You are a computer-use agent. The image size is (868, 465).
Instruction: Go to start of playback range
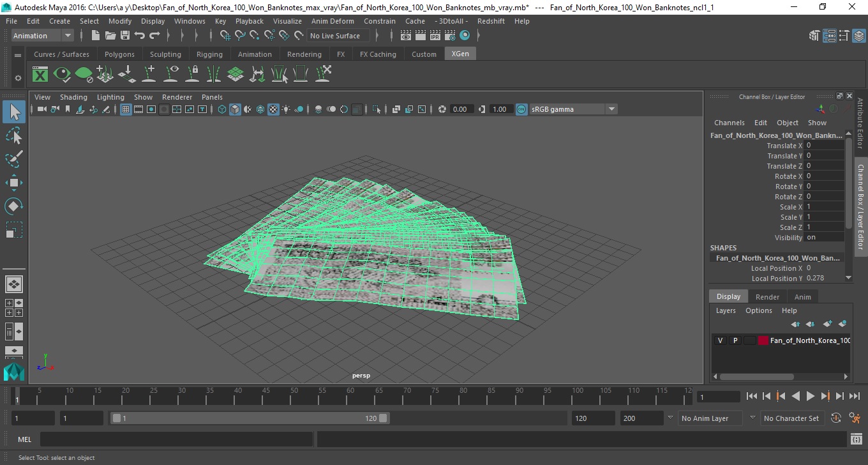[751, 397]
